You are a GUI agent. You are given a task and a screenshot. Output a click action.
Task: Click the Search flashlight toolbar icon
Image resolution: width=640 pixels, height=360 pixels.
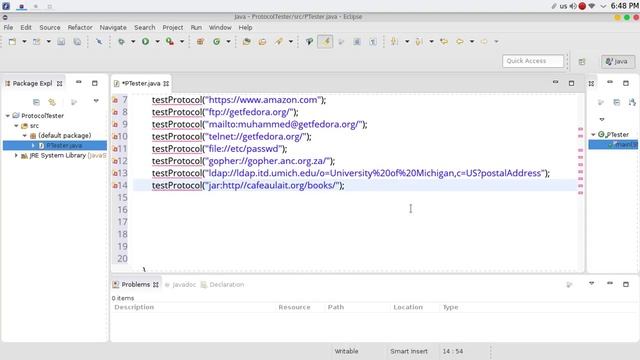point(278,42)
